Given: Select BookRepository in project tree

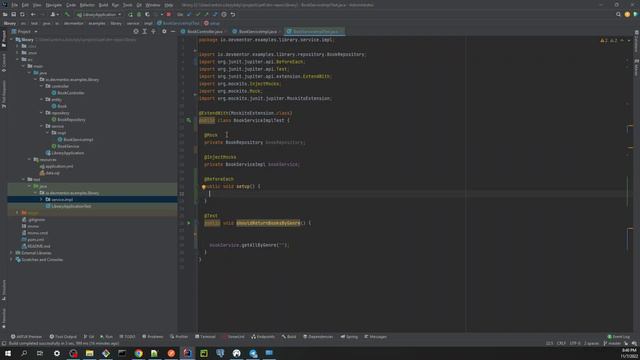Looking at the screenshot, I should [x=69, y=120].
